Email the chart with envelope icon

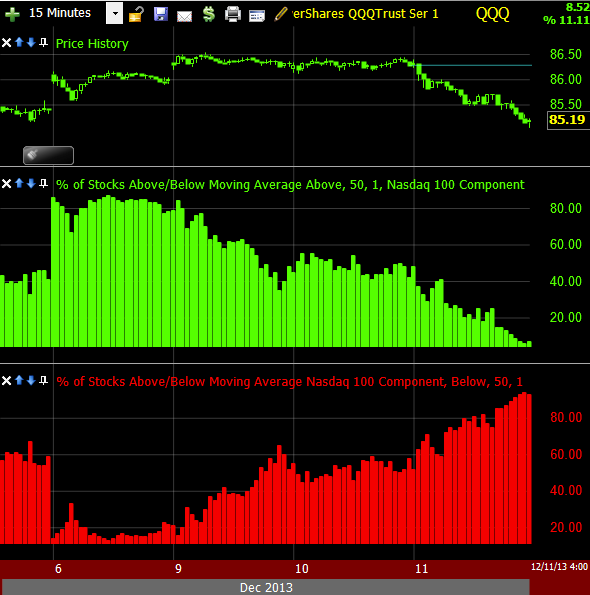coord(184,16)
